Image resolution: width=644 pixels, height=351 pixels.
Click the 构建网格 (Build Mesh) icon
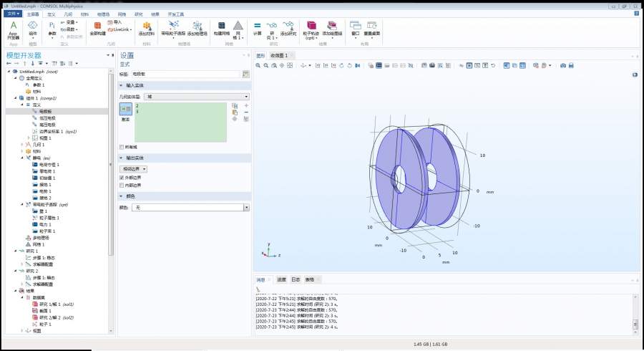221,27
